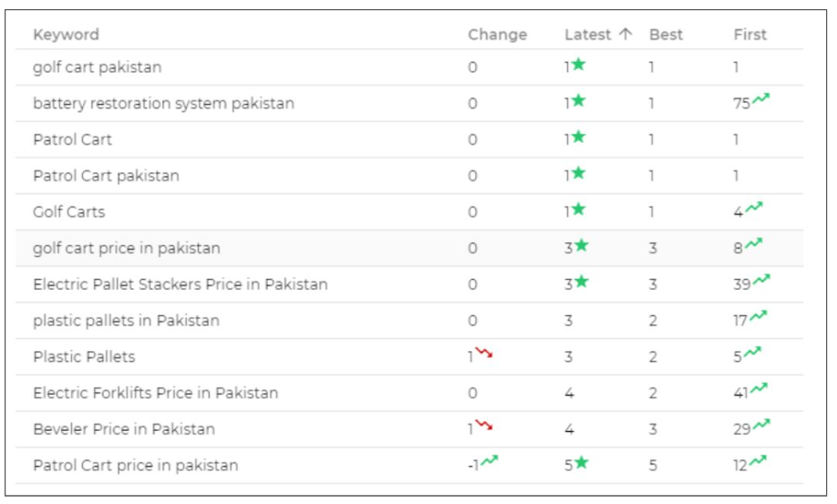
Task: Click star icon in Patrol Cart pakistan row
Action: [579, 173]
